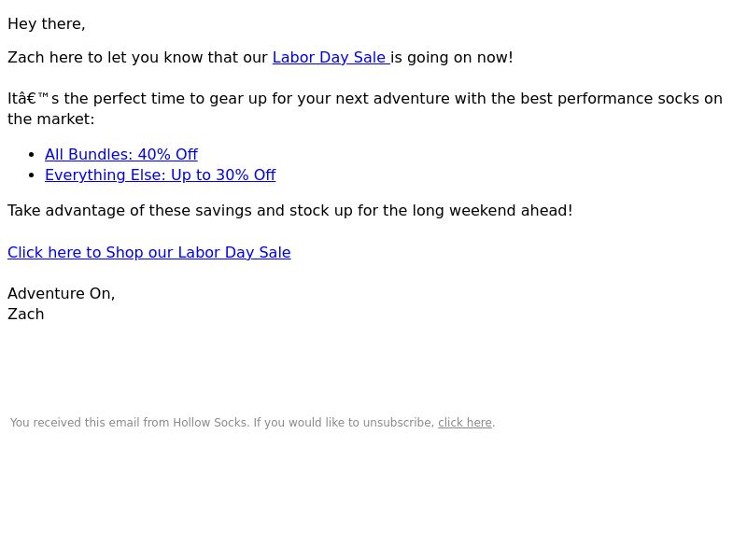747x560 pixels.
Task: Click the words is going on now!
Action: [452, 58]
